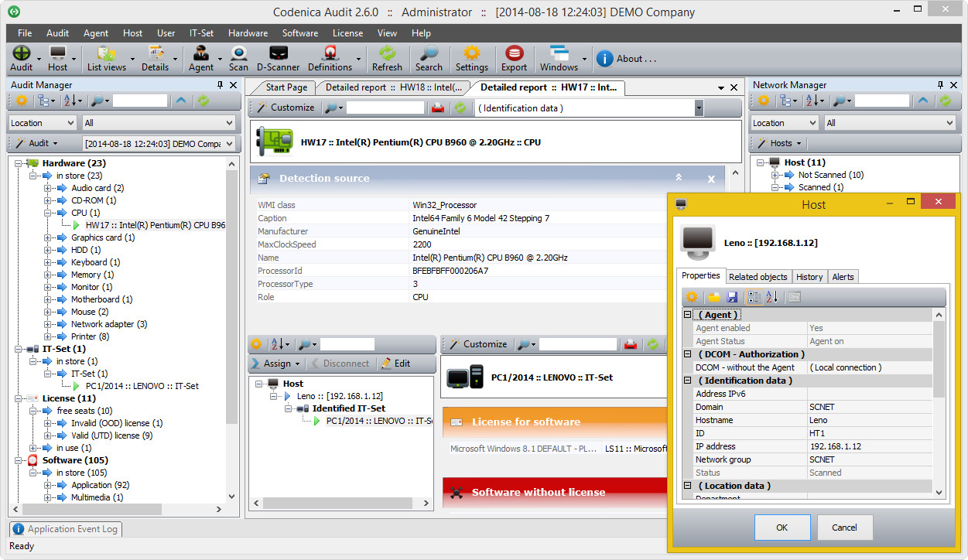
Task: Open the License menu
Action: [x=347, y=33]
